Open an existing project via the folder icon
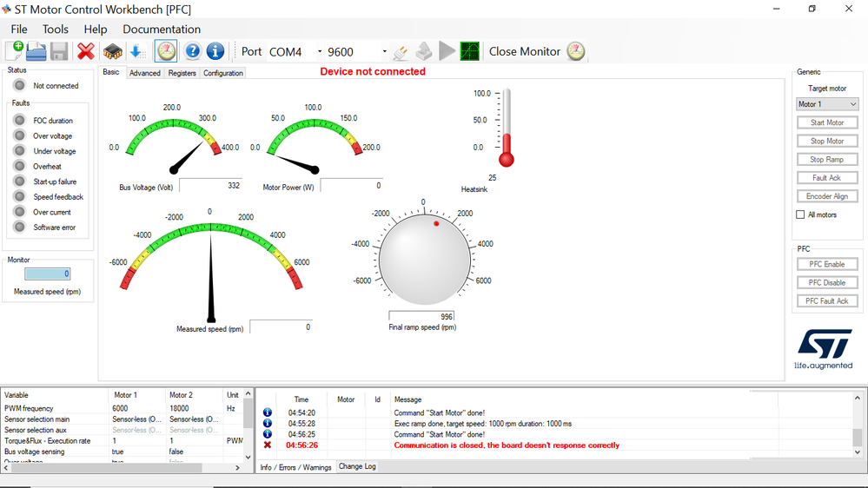This screenshot has width=868, height=488. pos(36,51)
